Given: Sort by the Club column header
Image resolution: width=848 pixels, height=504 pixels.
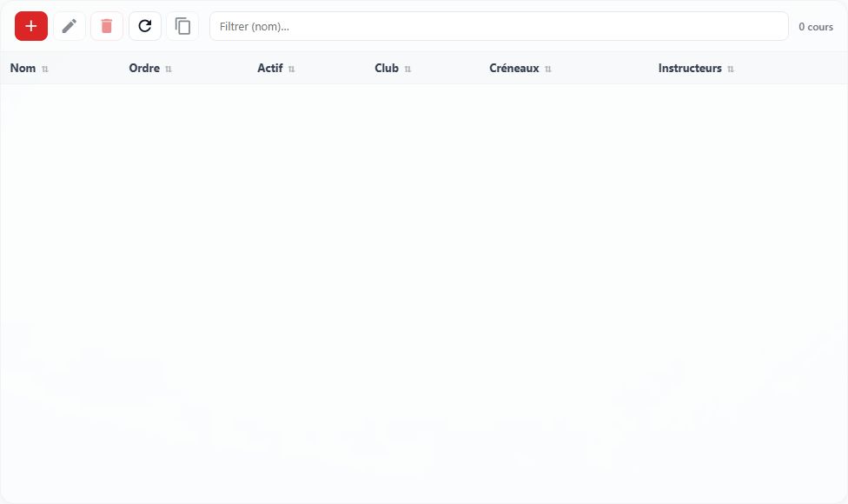Looking at the screenshot, I should point(387,68).
